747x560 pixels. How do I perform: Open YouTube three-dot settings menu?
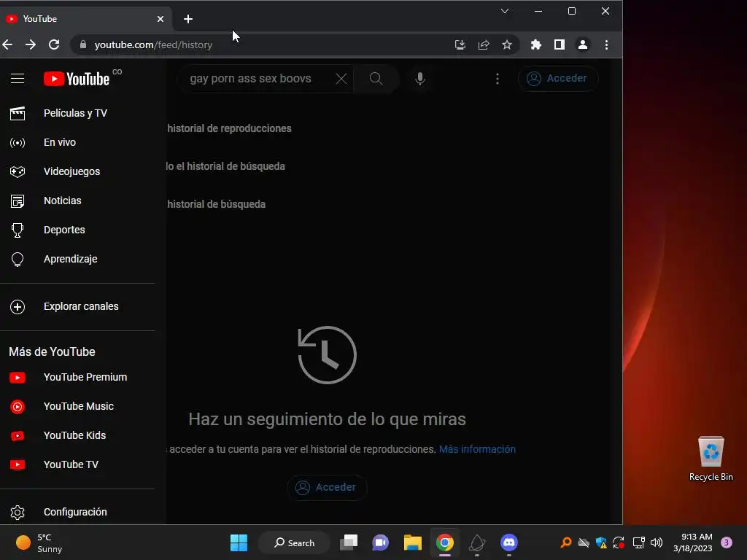tap(498, 79)
